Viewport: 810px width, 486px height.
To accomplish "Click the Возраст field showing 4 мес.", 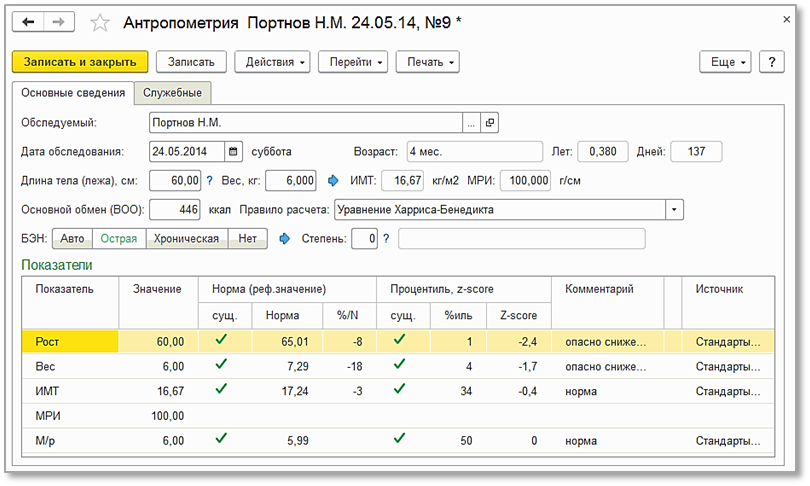I will tap(475, 152).
